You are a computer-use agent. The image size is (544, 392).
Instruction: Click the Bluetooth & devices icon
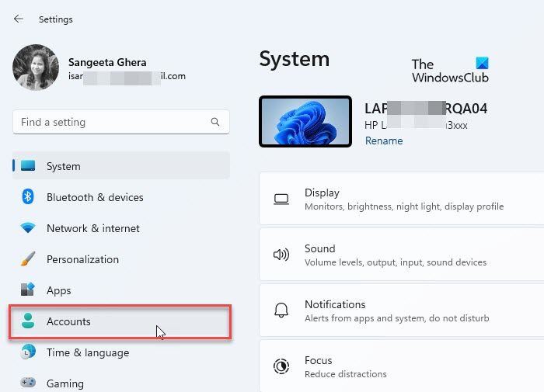pyautogui.click(x=28, y=197)
